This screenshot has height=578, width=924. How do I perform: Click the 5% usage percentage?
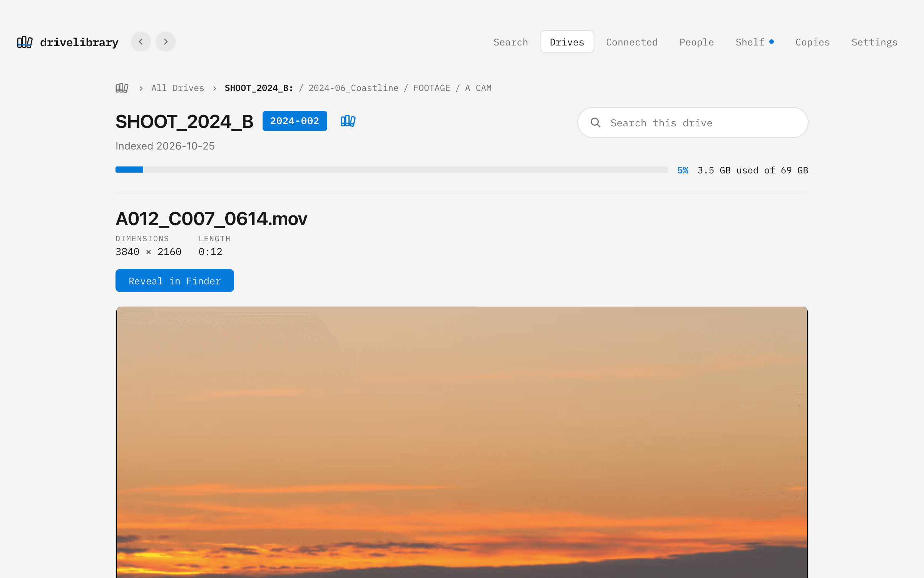click(x=683, y=170)
